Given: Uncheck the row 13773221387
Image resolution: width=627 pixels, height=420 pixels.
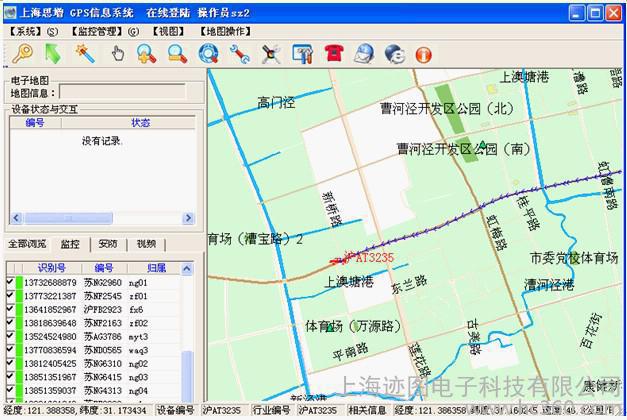Looking at the screenshot, I should [x=10, y=296].
